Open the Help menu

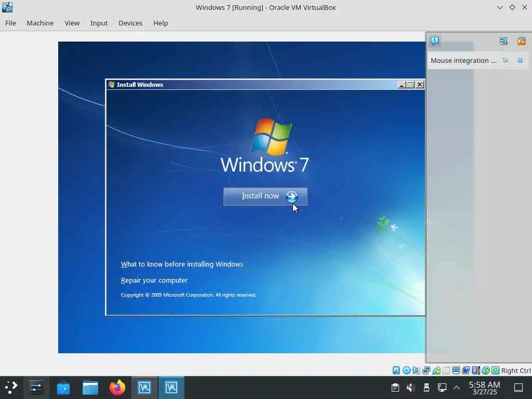pyautogui.click(x=161, y=23)
